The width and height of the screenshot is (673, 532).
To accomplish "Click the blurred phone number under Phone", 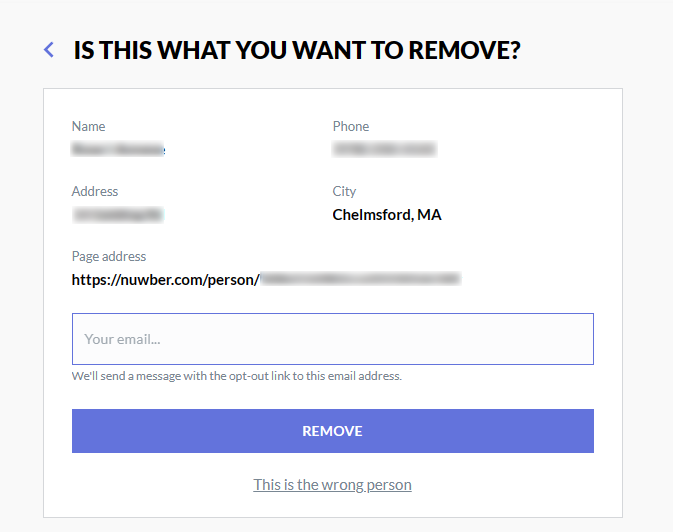I will coord(385,149).
